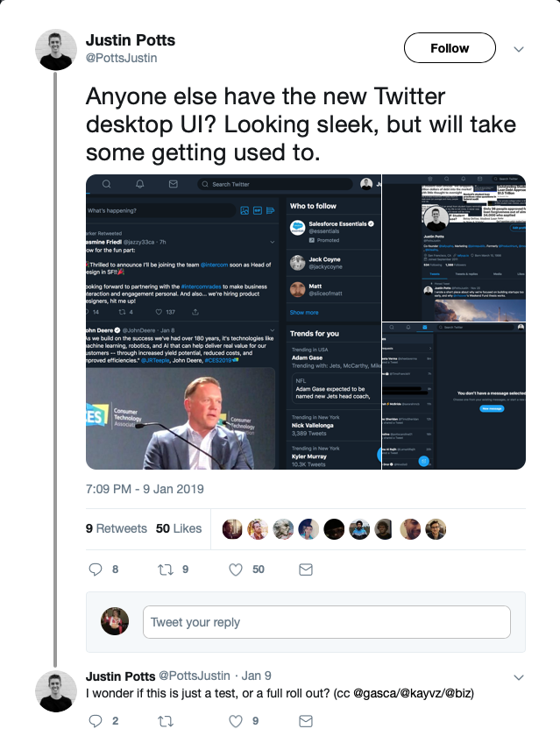Reply to Justin's main tweet
560x736 pixels.
(95, 569)
